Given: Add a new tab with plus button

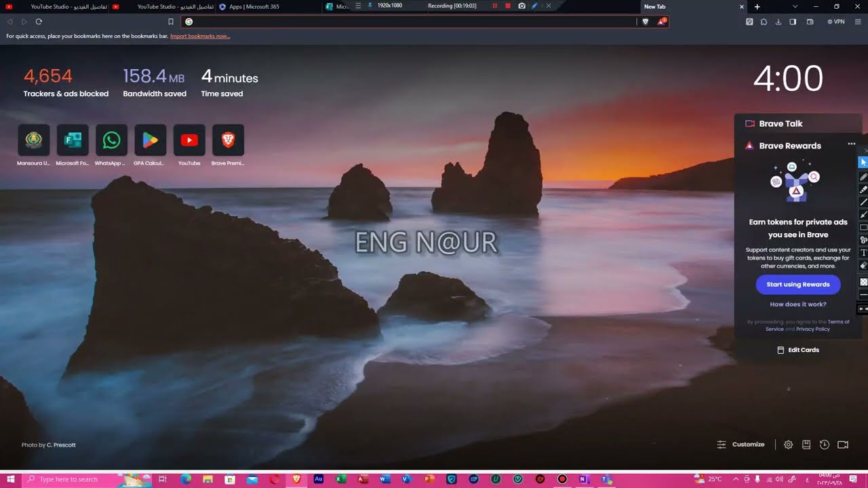Looking at the screenshot, I should [x=757, y=7].
